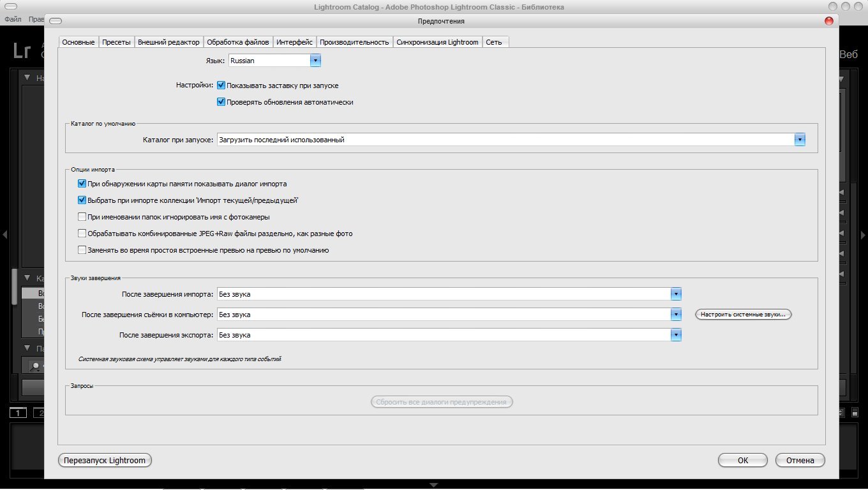Close Preferences with the red button
Viewport: 868px width, 490px height.
(x=829, y=21)
